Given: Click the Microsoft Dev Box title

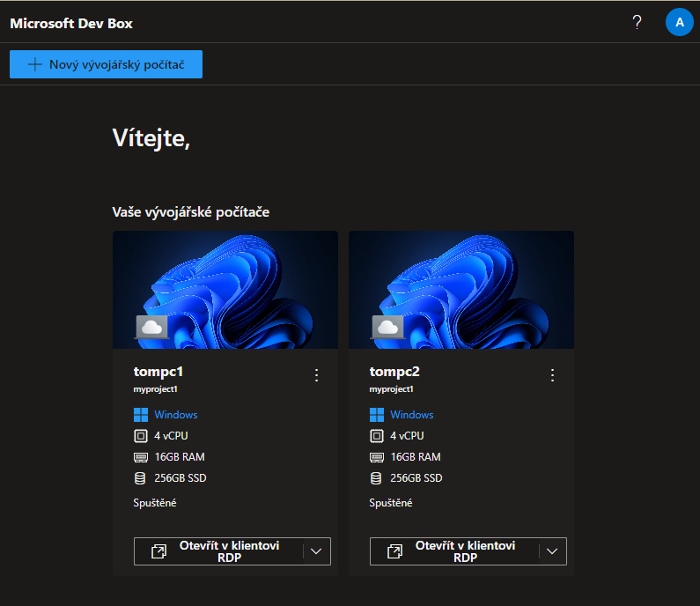Looking at the screenshot, I should [71, 23].
